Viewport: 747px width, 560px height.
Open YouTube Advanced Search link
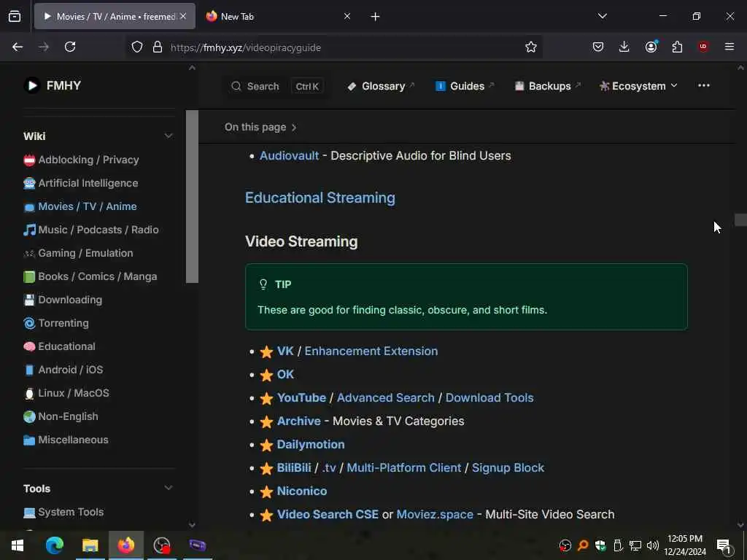click(x=386, y=397)
